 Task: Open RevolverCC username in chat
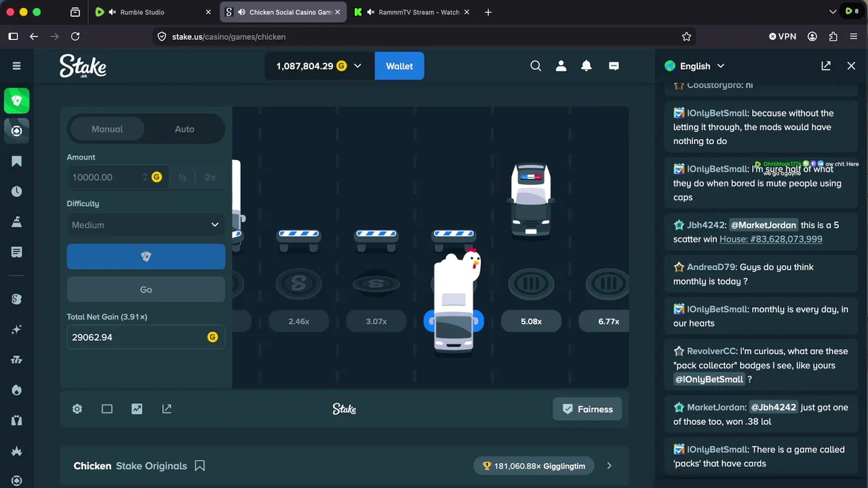pyautogui.click(x=711, y=351)
